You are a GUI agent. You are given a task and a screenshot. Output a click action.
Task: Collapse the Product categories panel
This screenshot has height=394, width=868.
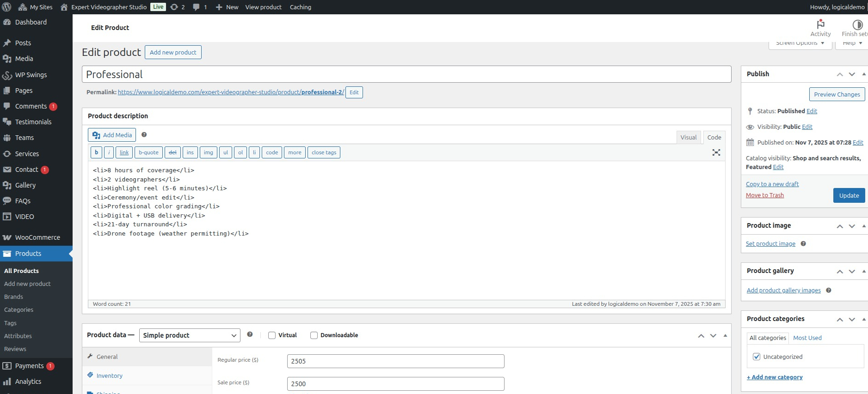point(864,319)
